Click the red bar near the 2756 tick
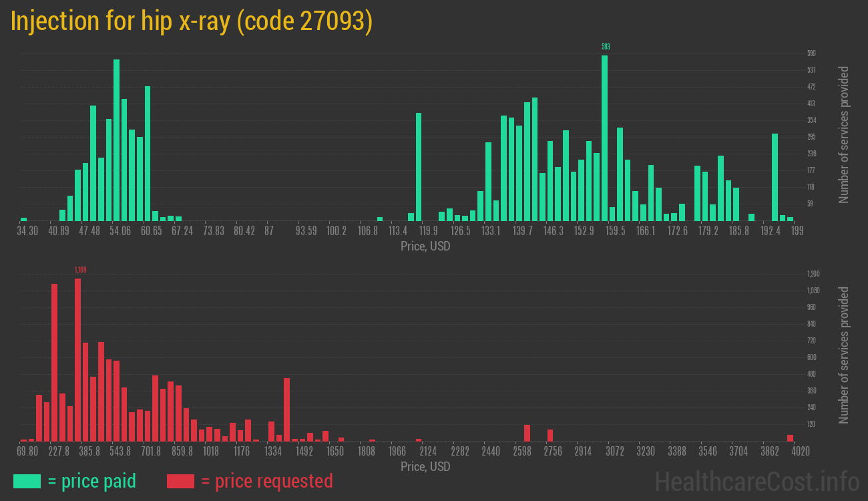 point(550,435)
